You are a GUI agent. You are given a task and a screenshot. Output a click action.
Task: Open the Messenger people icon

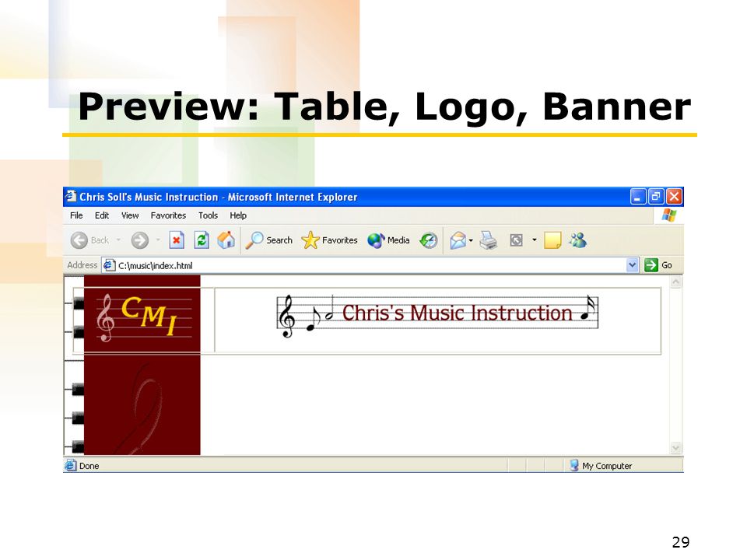[578, 240]
